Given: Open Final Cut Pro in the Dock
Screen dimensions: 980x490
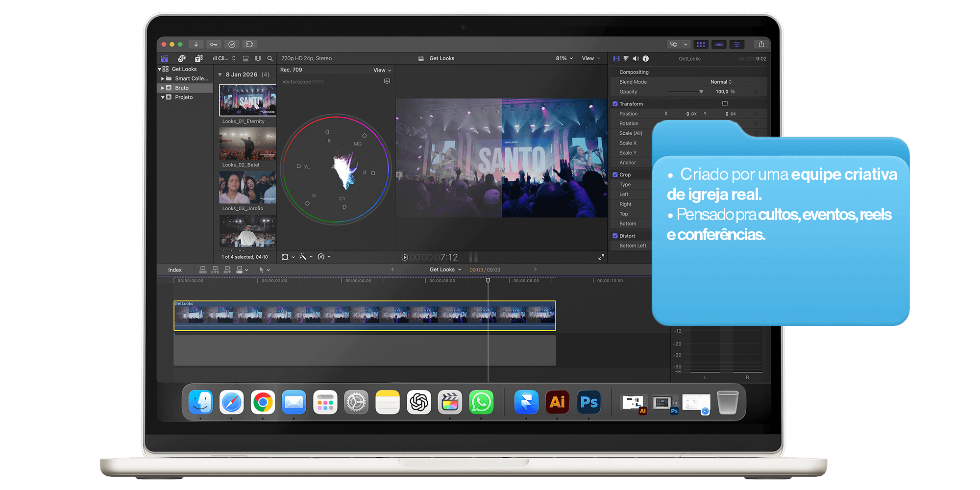Looking at the screenshot, I should tap(450, 402).
